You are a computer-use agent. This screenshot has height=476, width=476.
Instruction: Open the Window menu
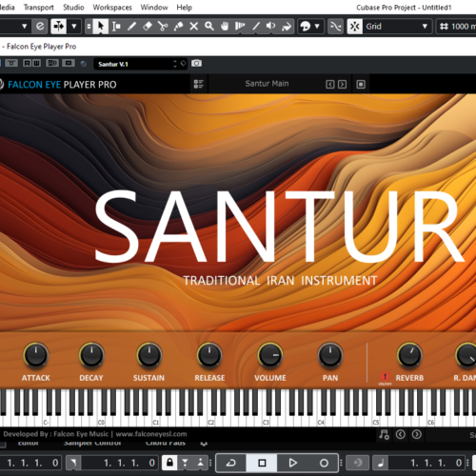tap(154, 8)
